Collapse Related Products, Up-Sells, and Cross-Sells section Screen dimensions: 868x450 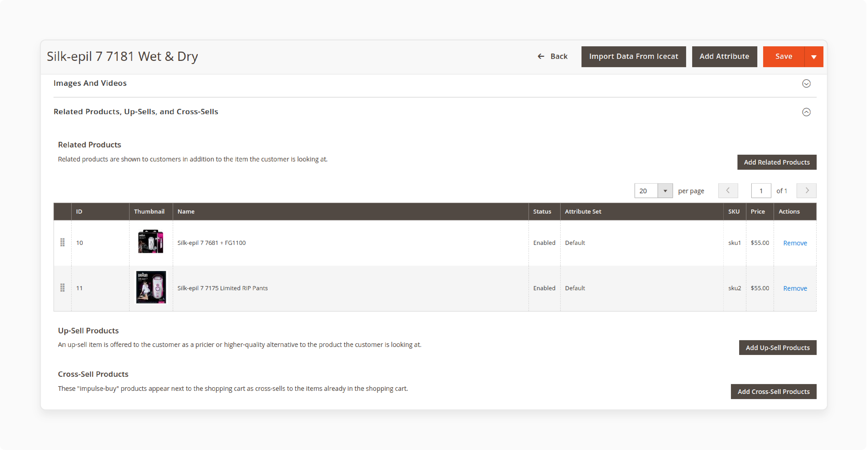(x=806, y=112)
